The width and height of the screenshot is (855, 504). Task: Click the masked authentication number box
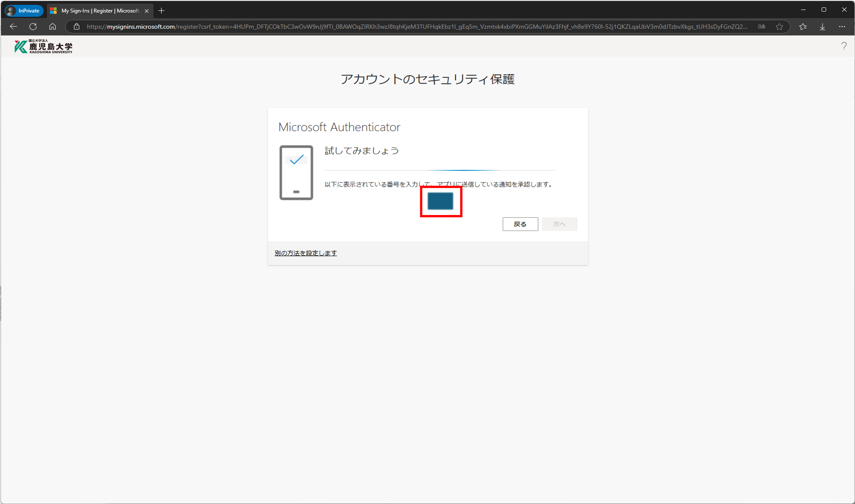click(x=440, y=201)
